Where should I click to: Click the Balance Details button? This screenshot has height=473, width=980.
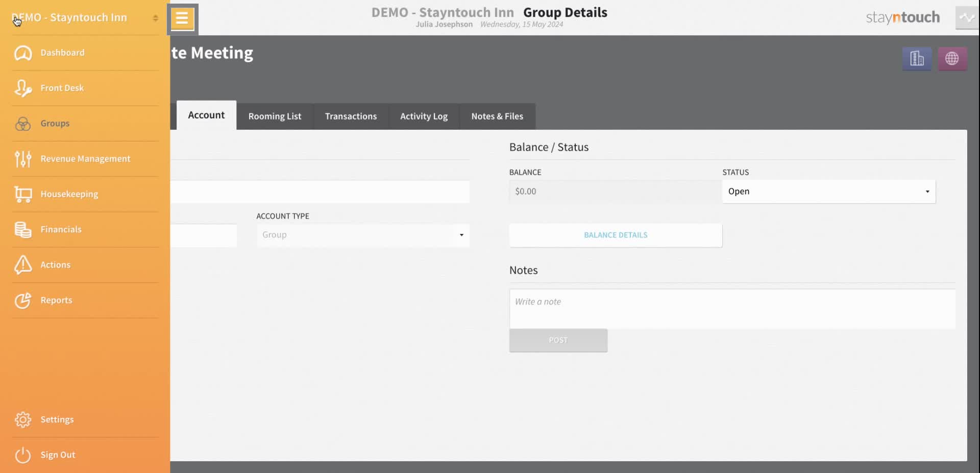(616, 235)
